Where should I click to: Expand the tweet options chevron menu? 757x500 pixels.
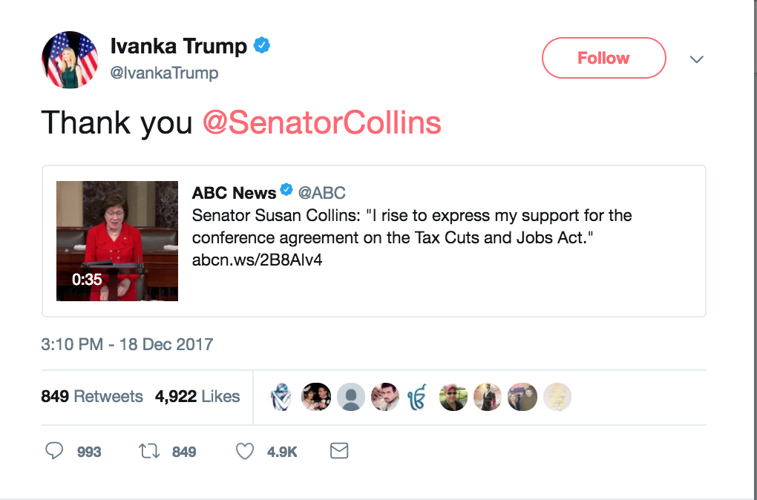click(x=697, y=59)
